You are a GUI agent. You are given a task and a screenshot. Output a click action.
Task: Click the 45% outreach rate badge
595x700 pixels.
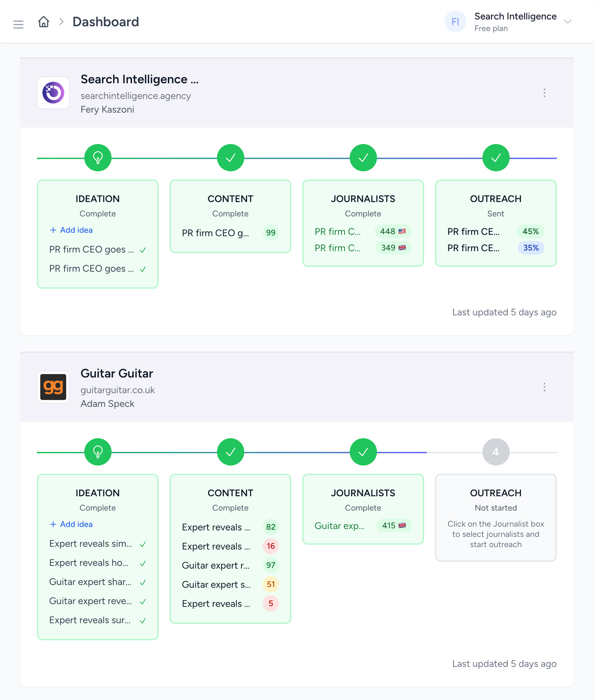pos(531,231)
